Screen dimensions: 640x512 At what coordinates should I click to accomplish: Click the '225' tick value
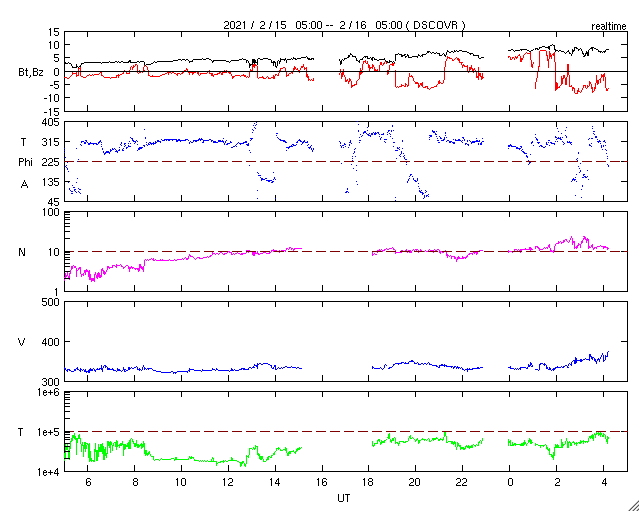pyautogui.click(x=51, y=162)
